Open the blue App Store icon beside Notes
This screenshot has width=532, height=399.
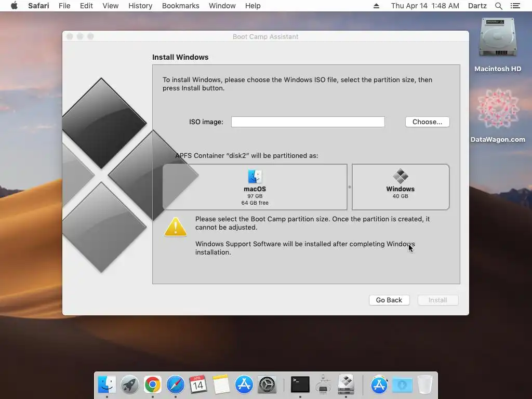click(244, 385)
